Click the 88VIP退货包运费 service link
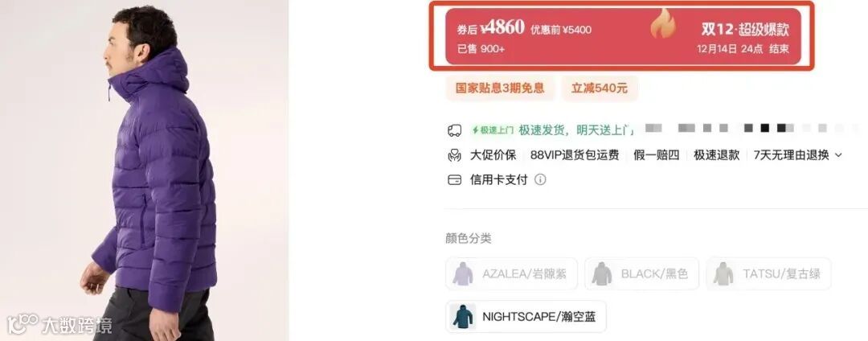The width and height of the screenshot is (868, 341). [575, 155]
